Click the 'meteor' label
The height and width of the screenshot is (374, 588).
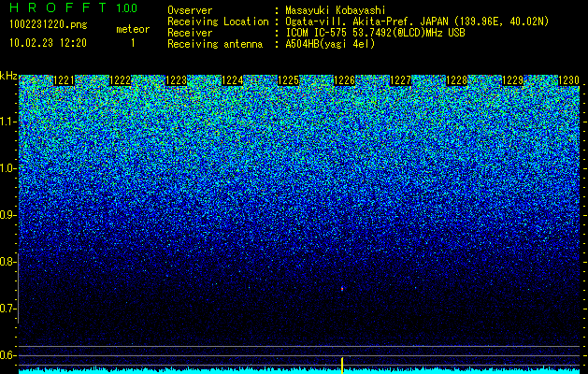pos(133,29)
